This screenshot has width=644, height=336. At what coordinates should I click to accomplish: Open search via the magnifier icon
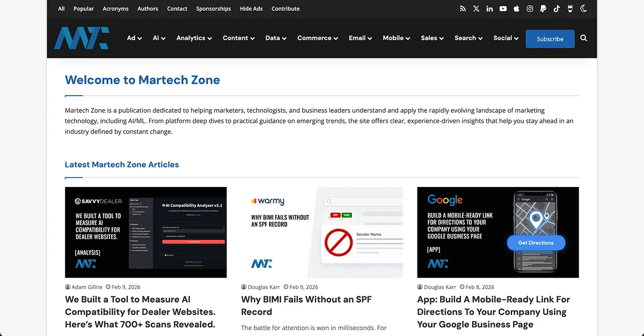pyautogui.click(x=583, y=38)
